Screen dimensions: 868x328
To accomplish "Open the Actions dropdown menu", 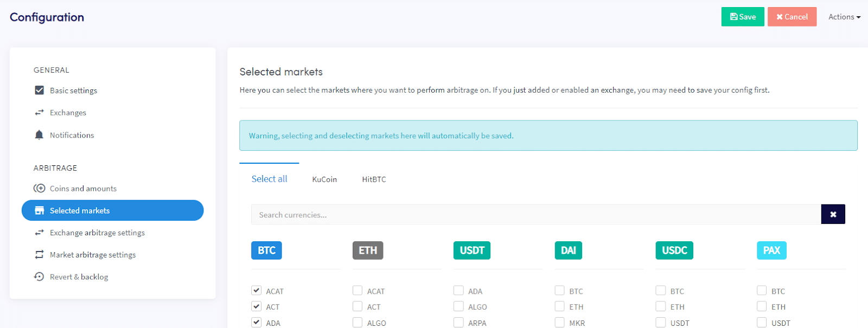I will pyautogui.click(x=844, y=17).
